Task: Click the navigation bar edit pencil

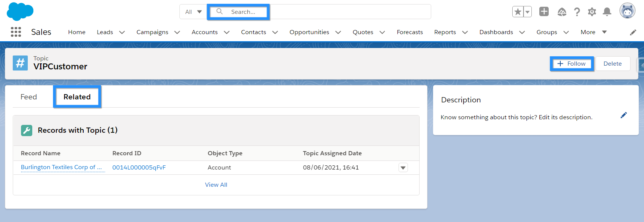Action: [x=633, y=32]
